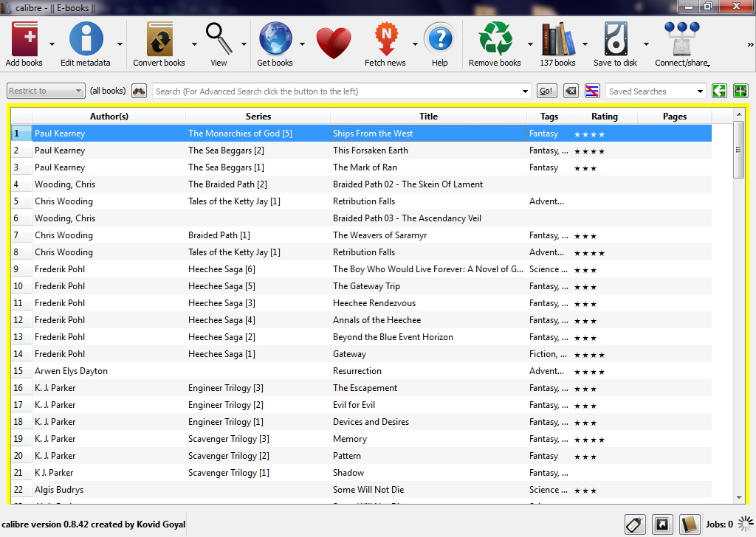Expand the search history dropdown arrow
756x537 pixels.
coord(525,91)
